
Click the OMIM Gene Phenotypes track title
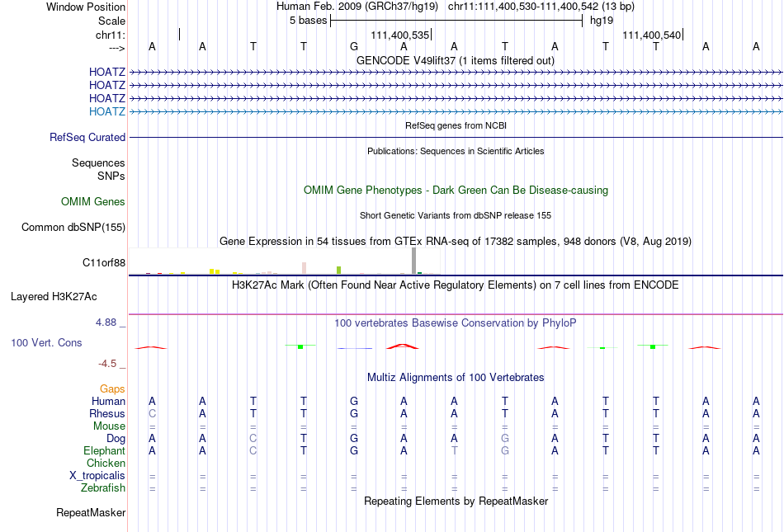tap(456, 190)
